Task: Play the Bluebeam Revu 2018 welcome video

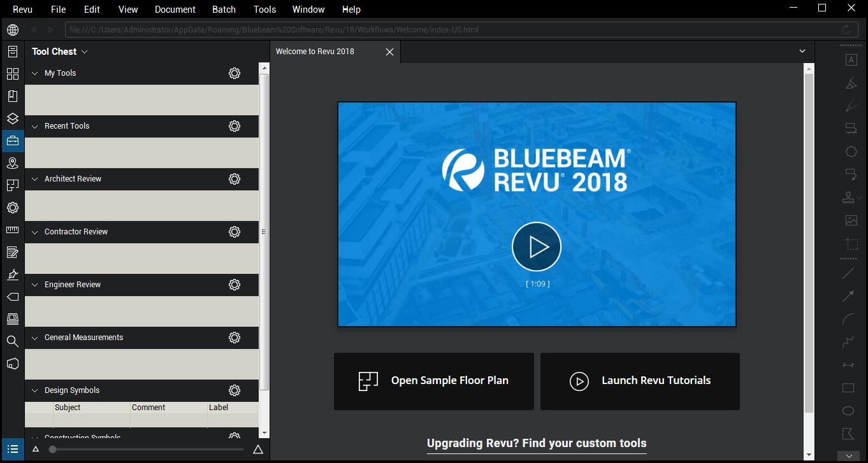Action: pos(537,246)
